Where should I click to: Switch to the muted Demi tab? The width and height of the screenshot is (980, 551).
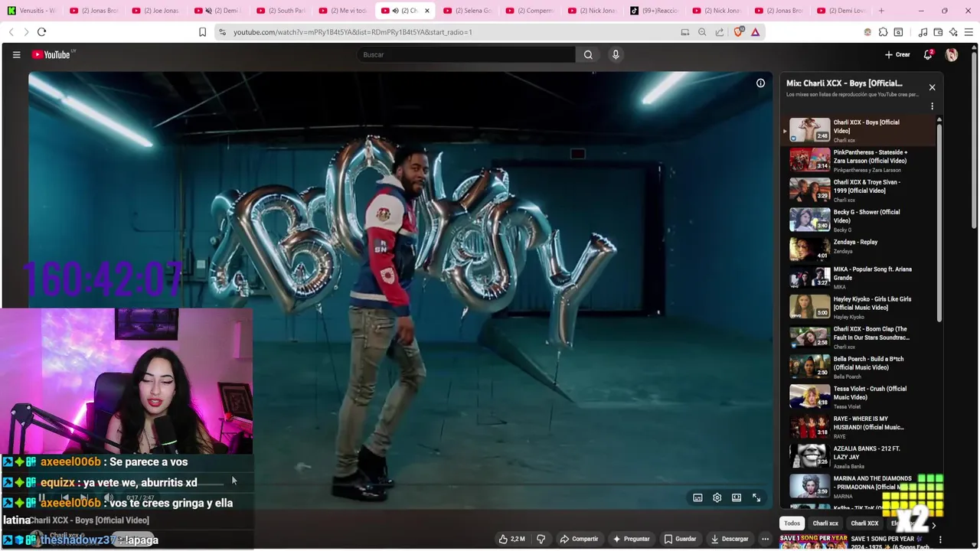point(219,11)
